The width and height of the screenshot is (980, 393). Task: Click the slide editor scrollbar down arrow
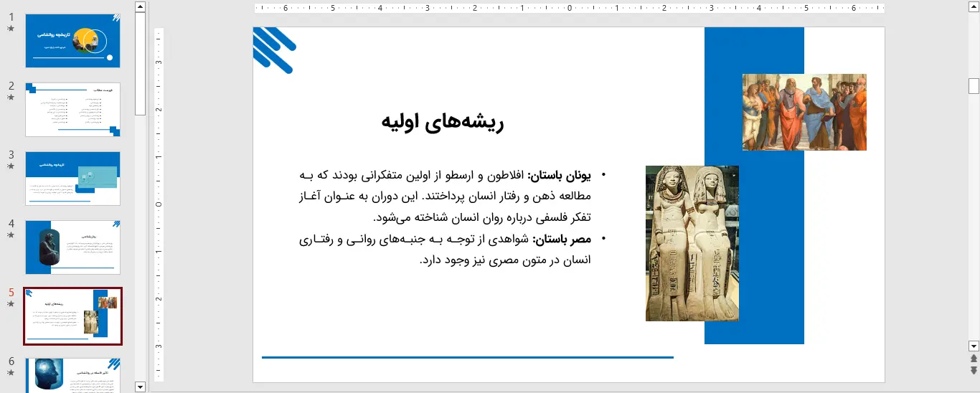[974, 346]
